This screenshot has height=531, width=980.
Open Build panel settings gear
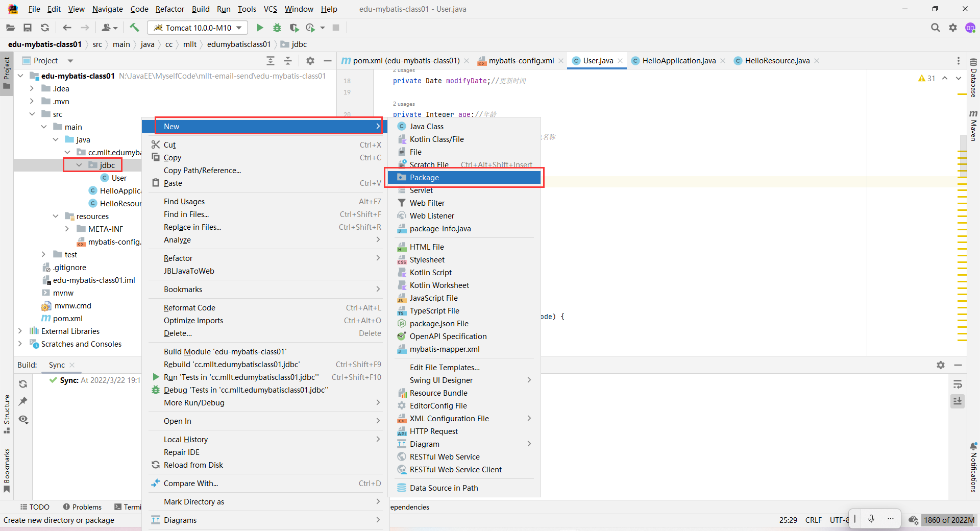coord(941,365)
